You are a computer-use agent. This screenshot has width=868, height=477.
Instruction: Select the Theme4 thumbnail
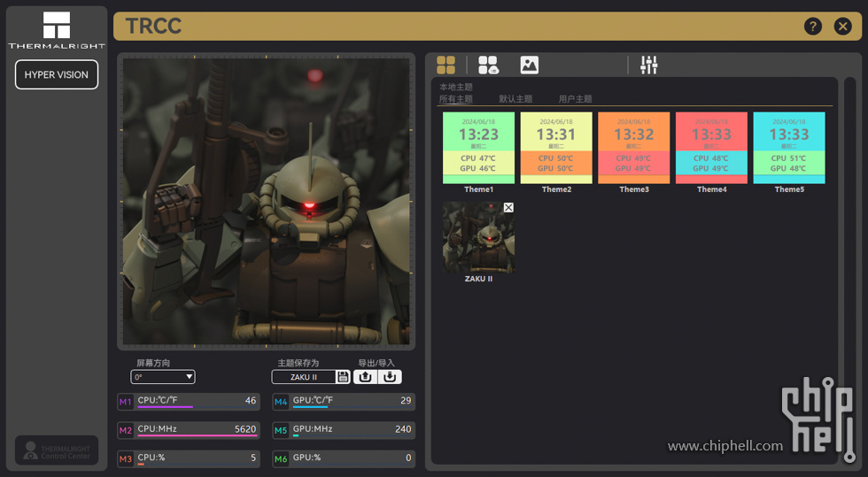(711, 148)
